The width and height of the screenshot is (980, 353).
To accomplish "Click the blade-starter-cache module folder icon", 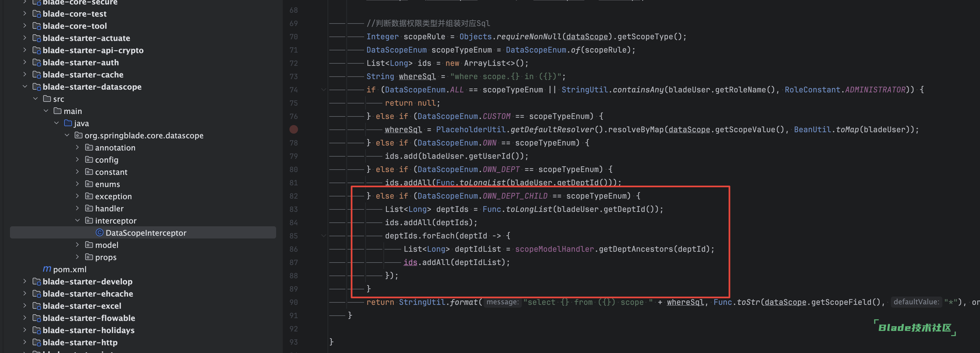I will pos(37,75).
